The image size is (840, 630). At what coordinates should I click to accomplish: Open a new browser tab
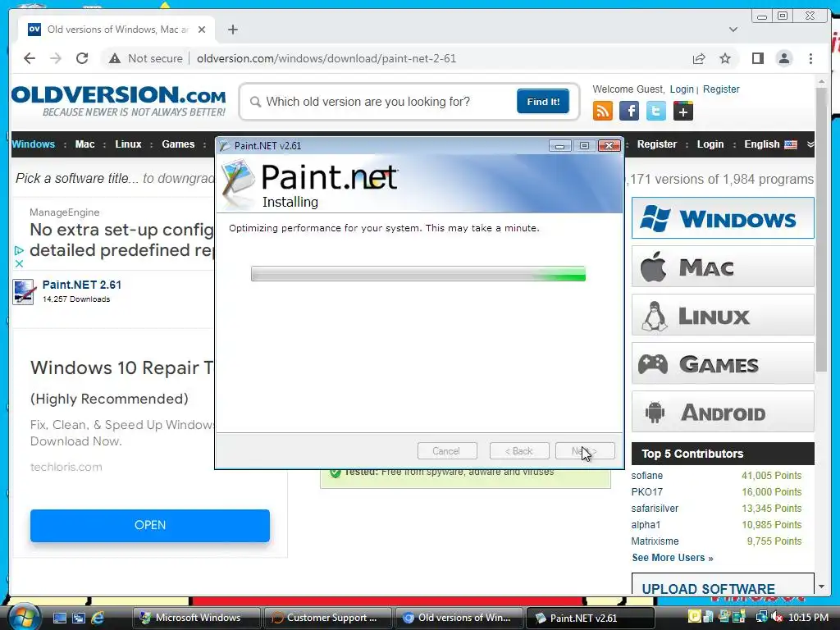coord(232,30)
